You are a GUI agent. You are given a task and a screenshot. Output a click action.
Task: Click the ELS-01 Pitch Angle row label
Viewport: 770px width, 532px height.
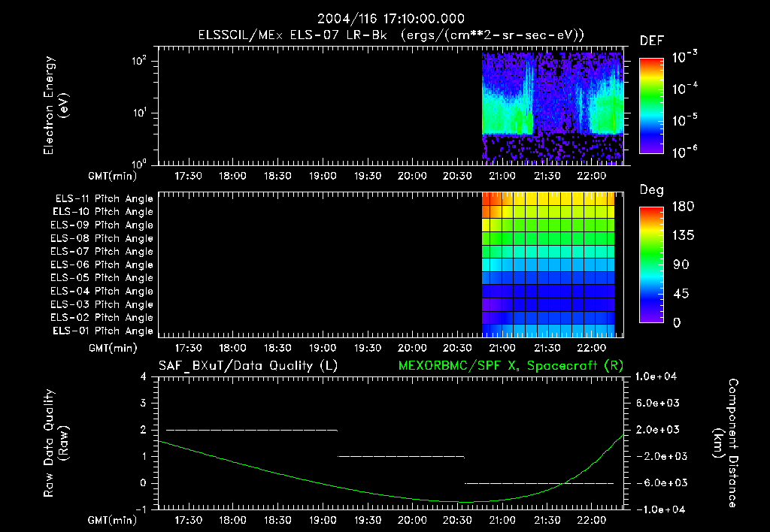pos(103,331)
